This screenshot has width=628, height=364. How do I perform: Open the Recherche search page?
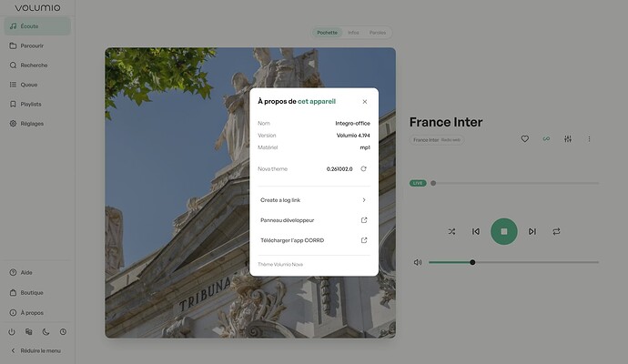37,65
